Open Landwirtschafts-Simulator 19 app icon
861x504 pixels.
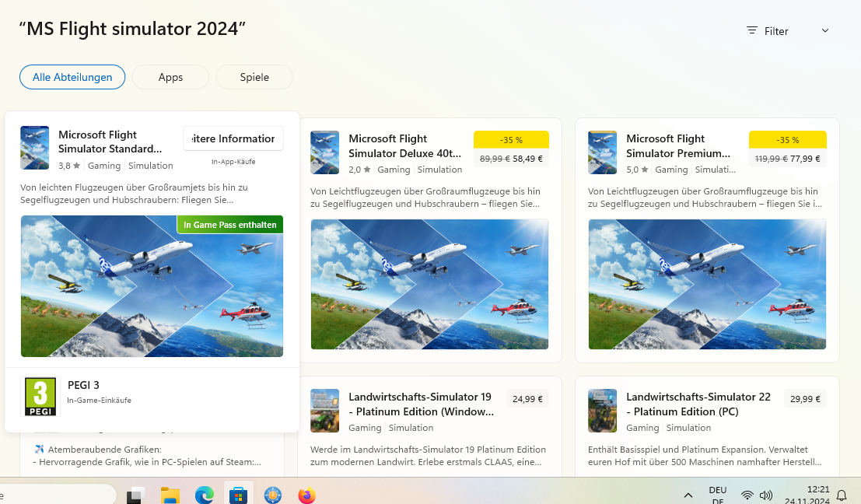tap(324, 411)
